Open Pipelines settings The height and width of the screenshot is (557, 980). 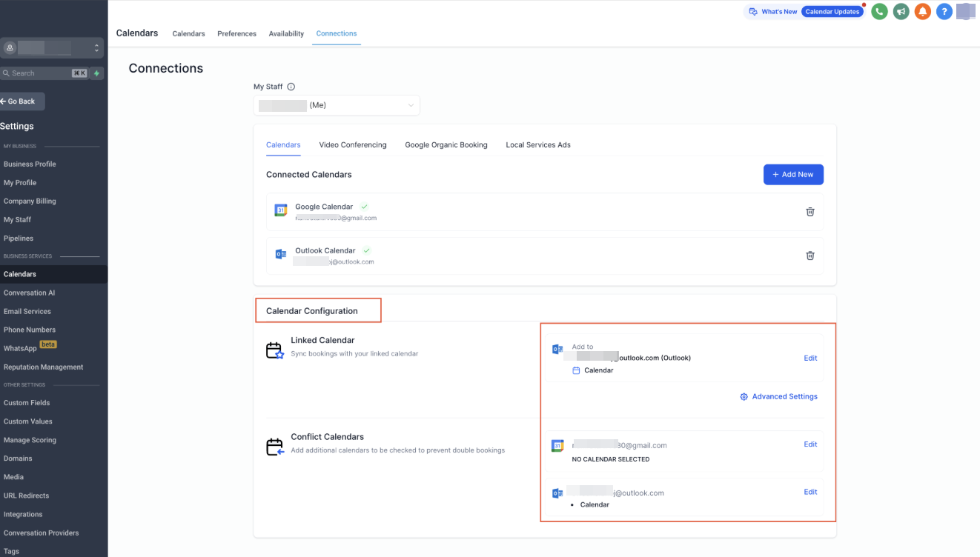pyautogui.click(x=19, y=239)
